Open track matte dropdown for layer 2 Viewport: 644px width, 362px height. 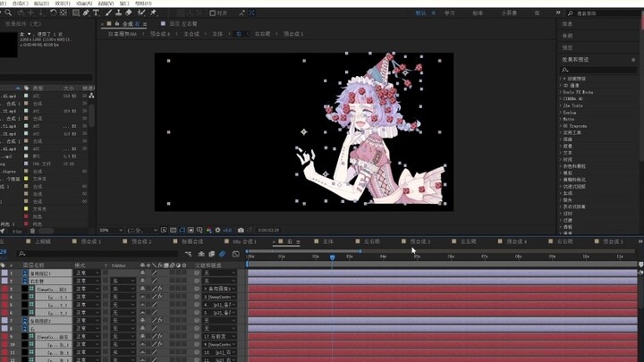click(x=123, y=282)
